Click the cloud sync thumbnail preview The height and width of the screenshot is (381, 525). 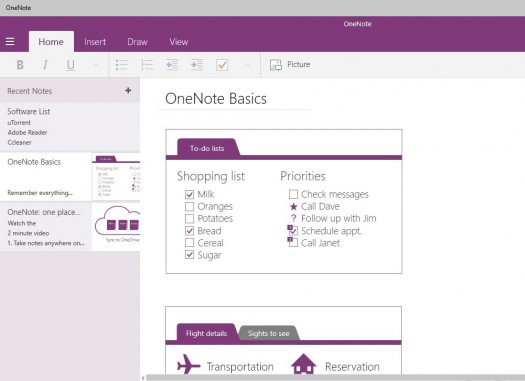tap(116, 227)
